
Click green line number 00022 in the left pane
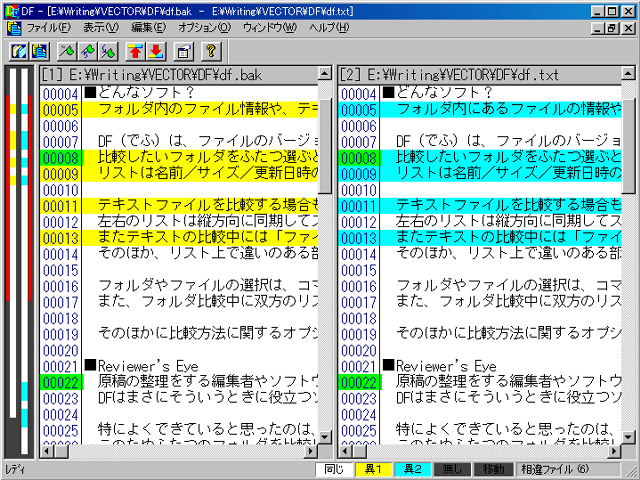(61, 382)
